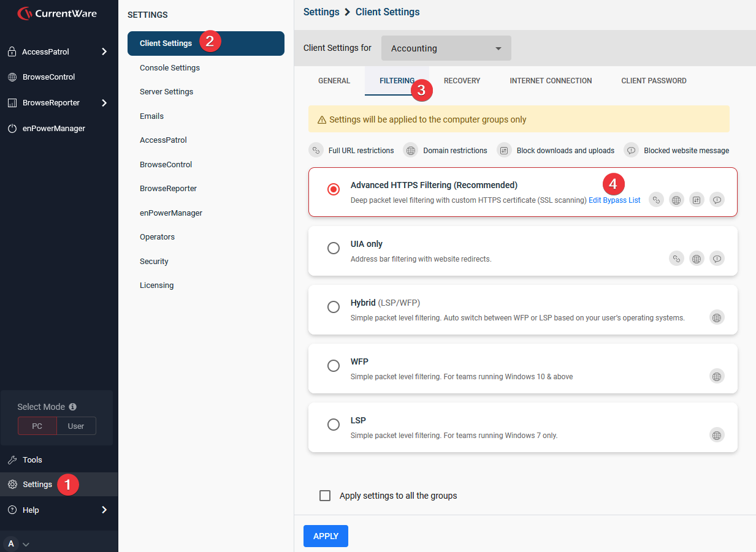Click the globe icon in LSP card

pos(717,435)
